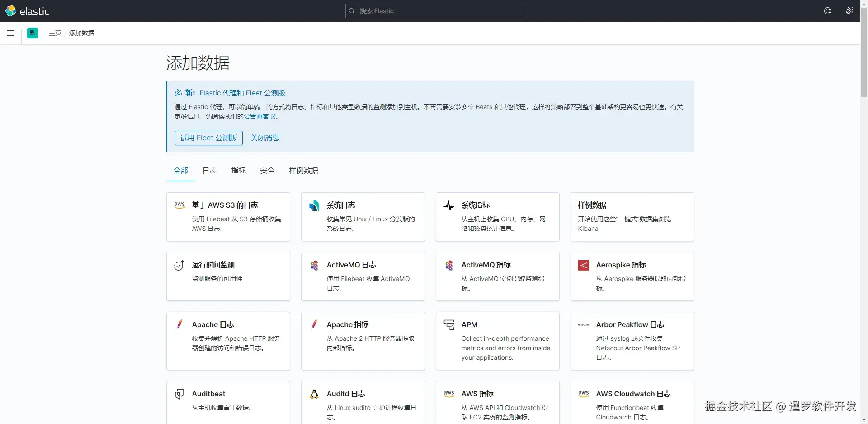Click the 添加数据 breadcrumb
The image size is (868, 424).
pyautogui.click(x=82, y=33)
